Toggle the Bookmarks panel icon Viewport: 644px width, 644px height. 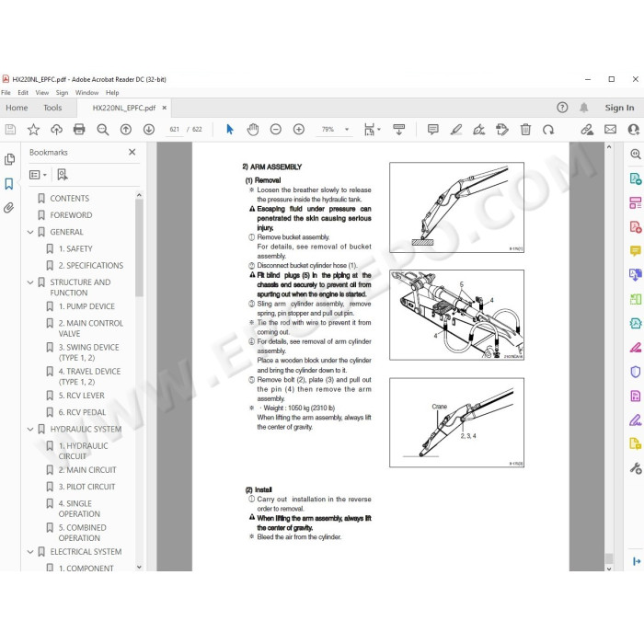tap(9, 184)
